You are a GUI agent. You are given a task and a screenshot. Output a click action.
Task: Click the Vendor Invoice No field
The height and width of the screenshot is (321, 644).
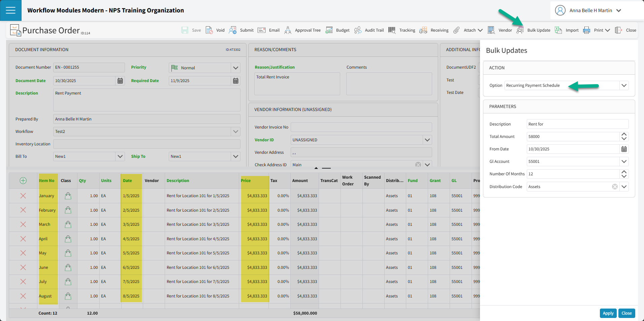[x=361, y=127]
